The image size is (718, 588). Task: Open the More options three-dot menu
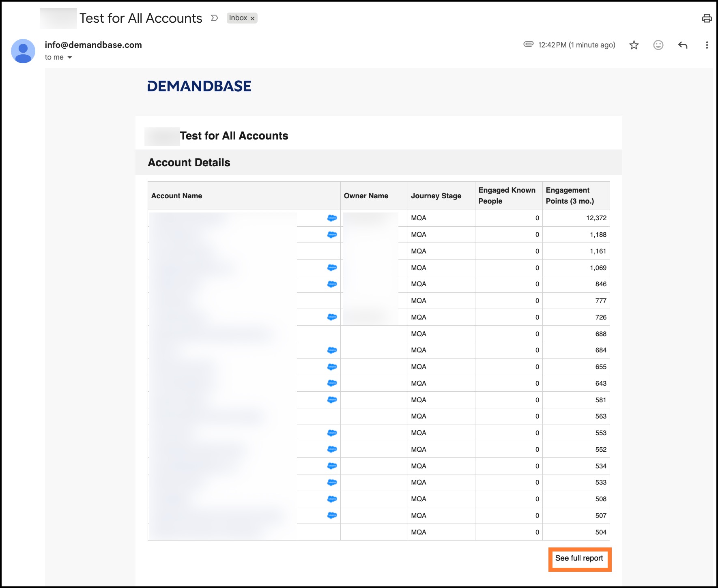coord(707,45)
